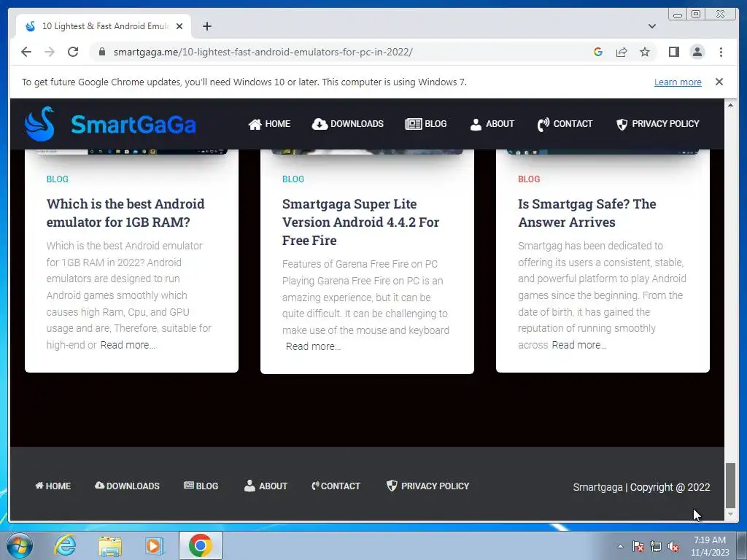Click the Action Center flag tray icon
The height and width of the screenshot is (560, 747).
(x=638, y=546)
